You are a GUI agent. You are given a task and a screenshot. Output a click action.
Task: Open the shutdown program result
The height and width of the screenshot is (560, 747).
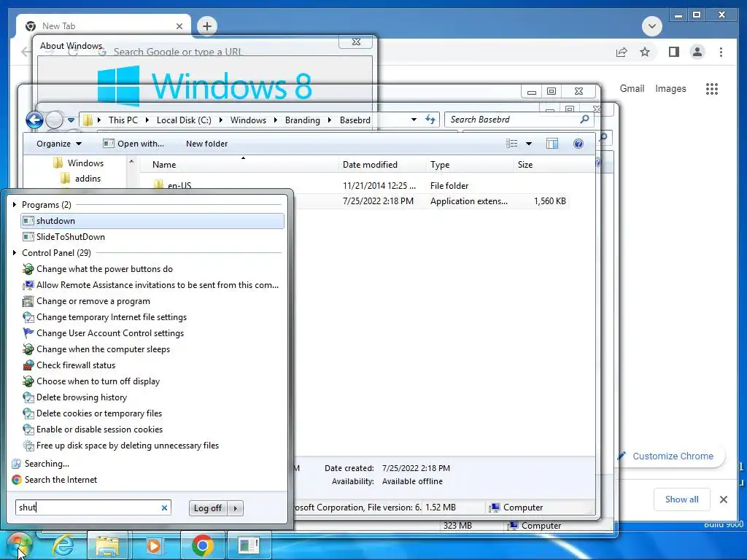pyautogui.click(x=152, y=221)
